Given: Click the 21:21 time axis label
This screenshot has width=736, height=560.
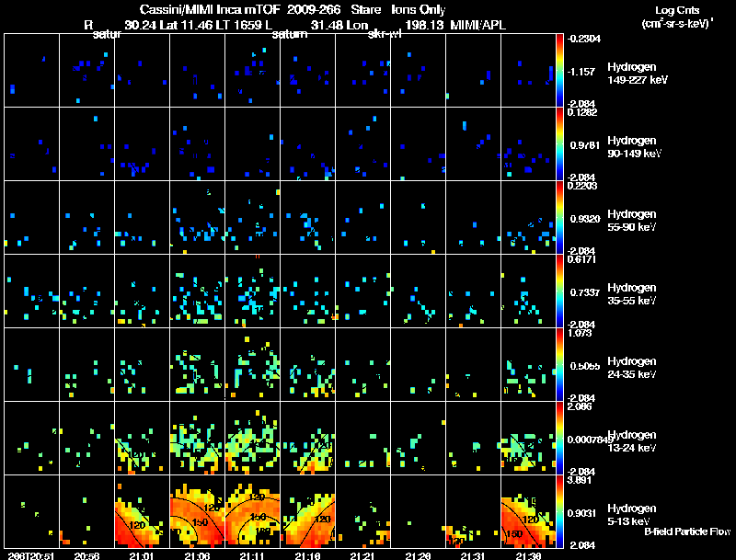Looking at the screenshot, I should [362, 556].
